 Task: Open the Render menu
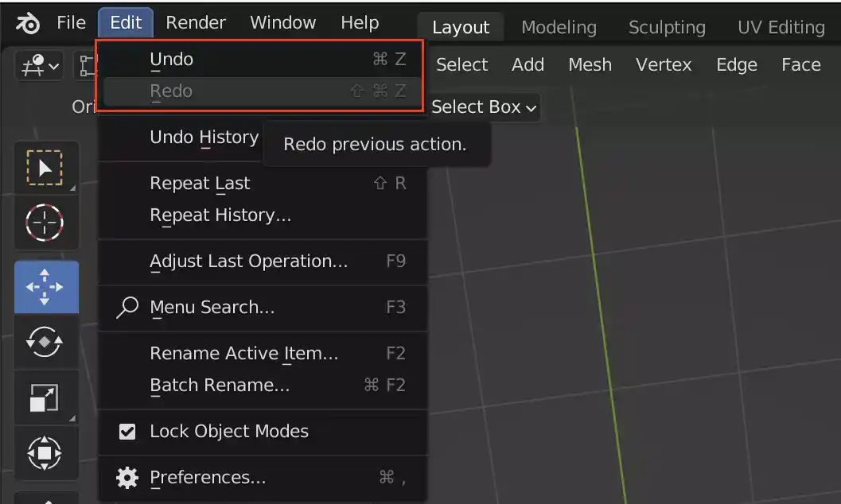[196, 22]
